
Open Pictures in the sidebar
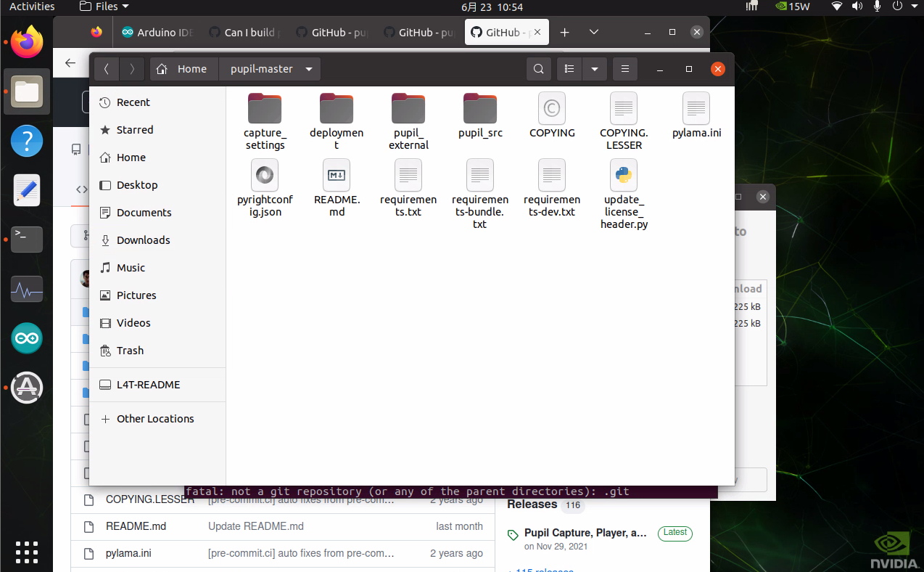(157, 295)
